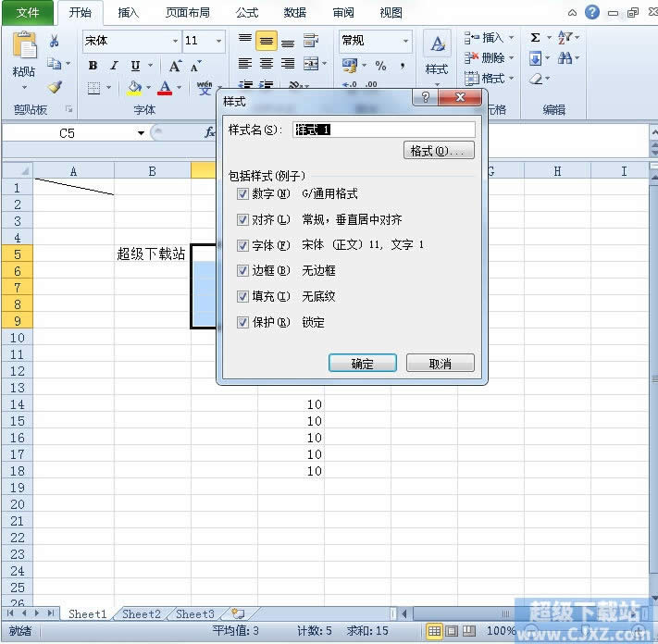The image size is (658, 644).
Task: Expand the Name Box C5 dropdown
Action: click(141, 133)
